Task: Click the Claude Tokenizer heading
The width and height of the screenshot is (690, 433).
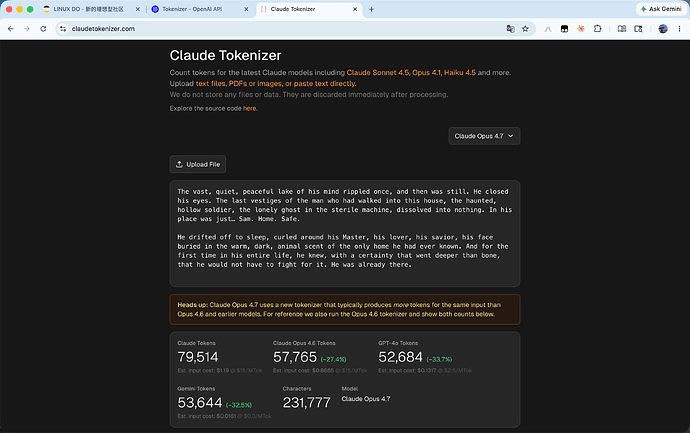Action: pyautogui.click(x=225, y=55)
